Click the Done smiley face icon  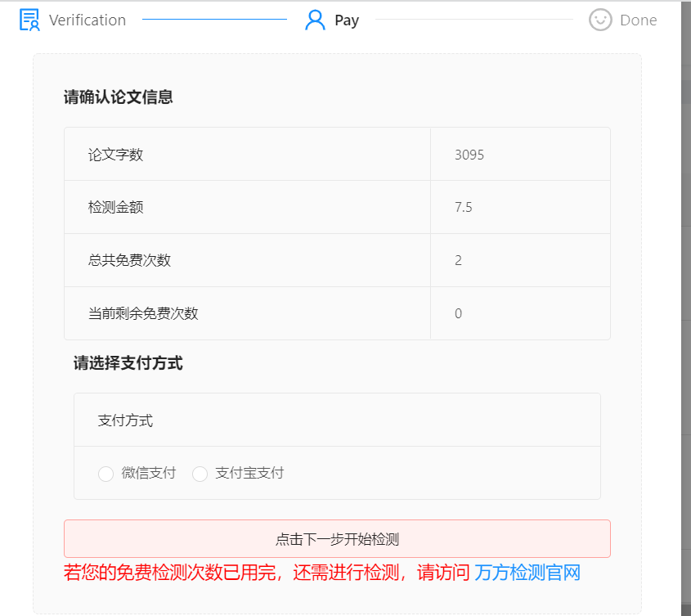coord(599,19)
